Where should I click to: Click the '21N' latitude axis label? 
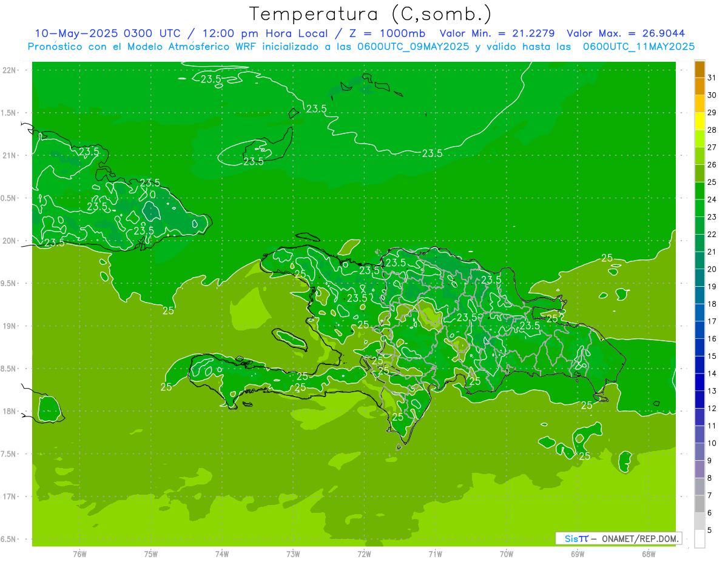pos(9,155)
